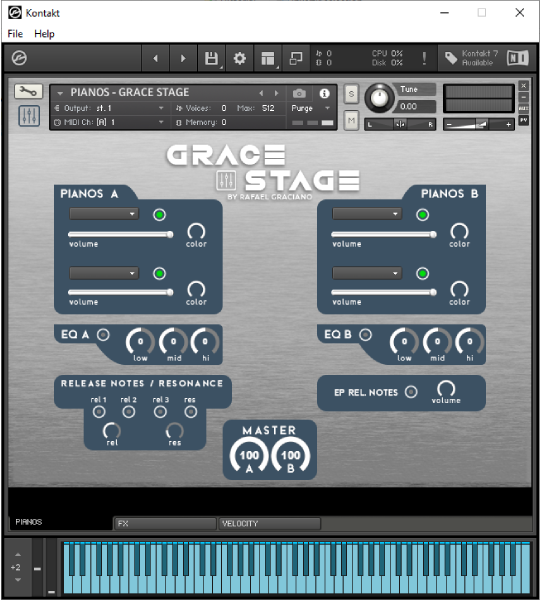Click the exclamation warning icon
This screenshot has width=540, height=600.
[424, 58]
